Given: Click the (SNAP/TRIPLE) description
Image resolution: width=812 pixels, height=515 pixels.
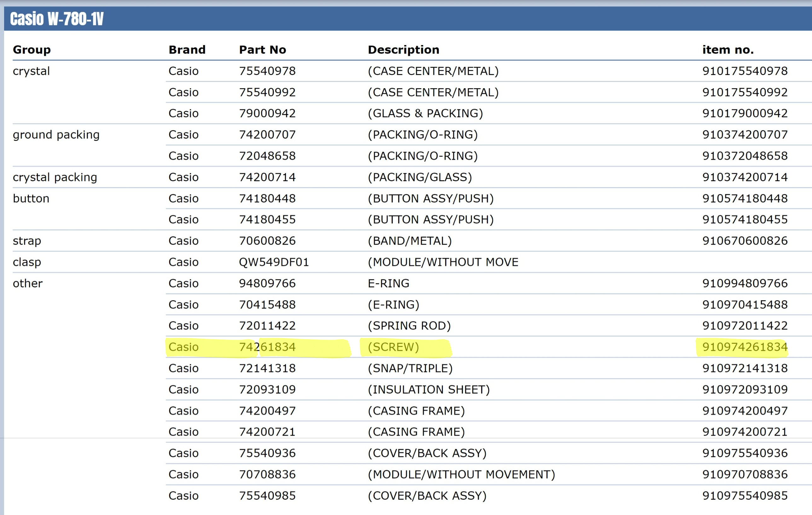Looking at the screenshot, I should 410,369.
